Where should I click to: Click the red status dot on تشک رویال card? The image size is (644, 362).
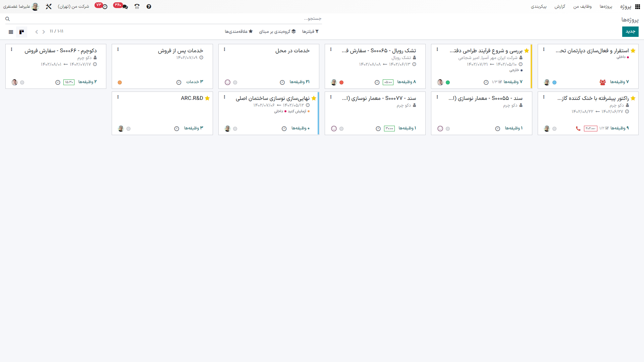pos(341,82)
